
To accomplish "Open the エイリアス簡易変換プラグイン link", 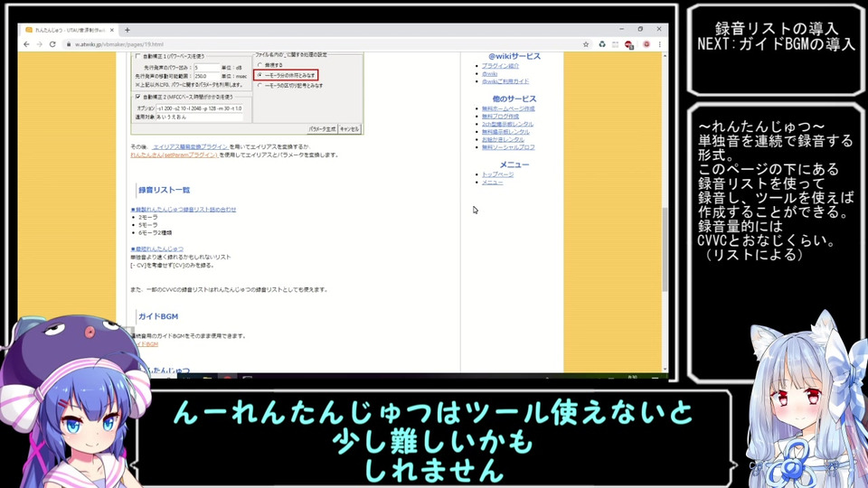I will [x=190, y=146].
